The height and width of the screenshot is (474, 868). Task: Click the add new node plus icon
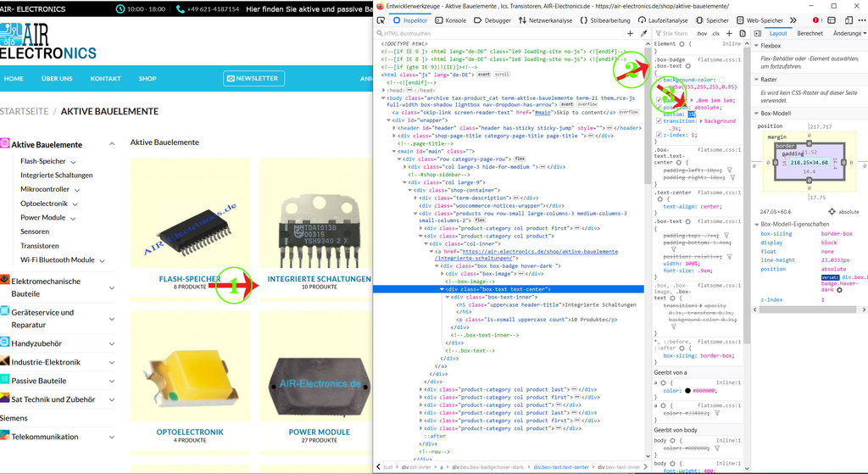[630, 33]
